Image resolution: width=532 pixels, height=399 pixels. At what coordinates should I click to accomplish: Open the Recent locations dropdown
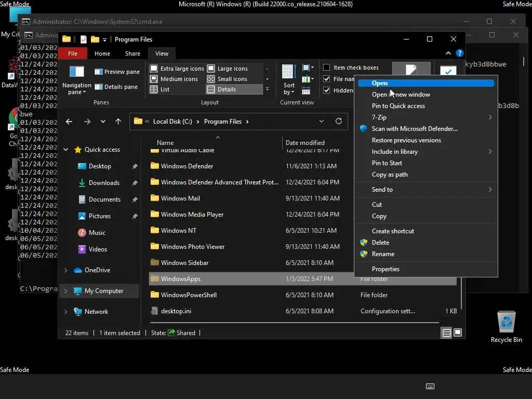click(103, 122)
